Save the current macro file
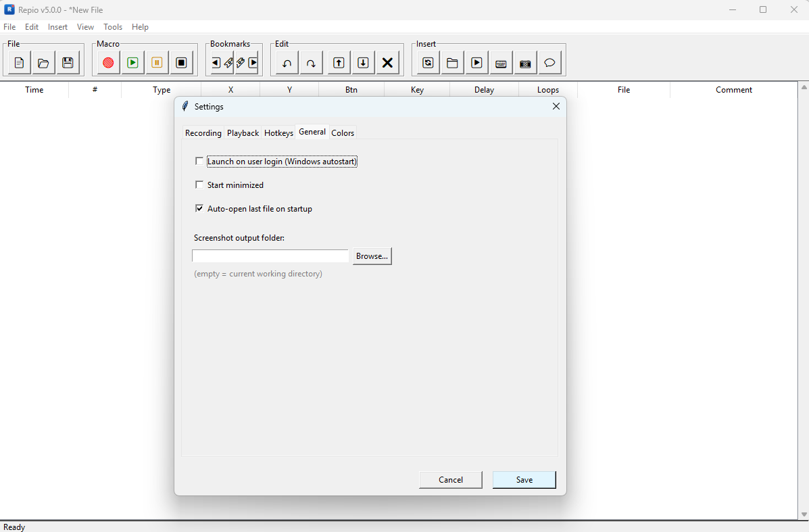 (68, 62)
